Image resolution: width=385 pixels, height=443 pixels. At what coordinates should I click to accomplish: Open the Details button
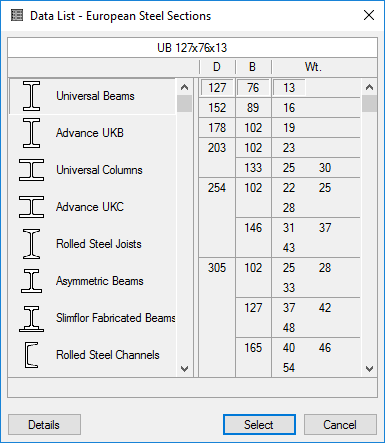[x=44, y=425]
